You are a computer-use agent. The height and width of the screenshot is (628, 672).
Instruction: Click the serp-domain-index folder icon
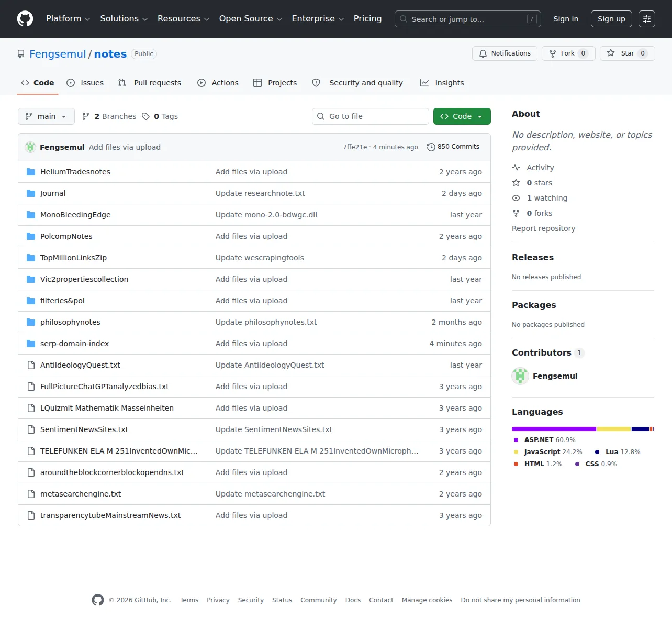click(x=31, y=344)
